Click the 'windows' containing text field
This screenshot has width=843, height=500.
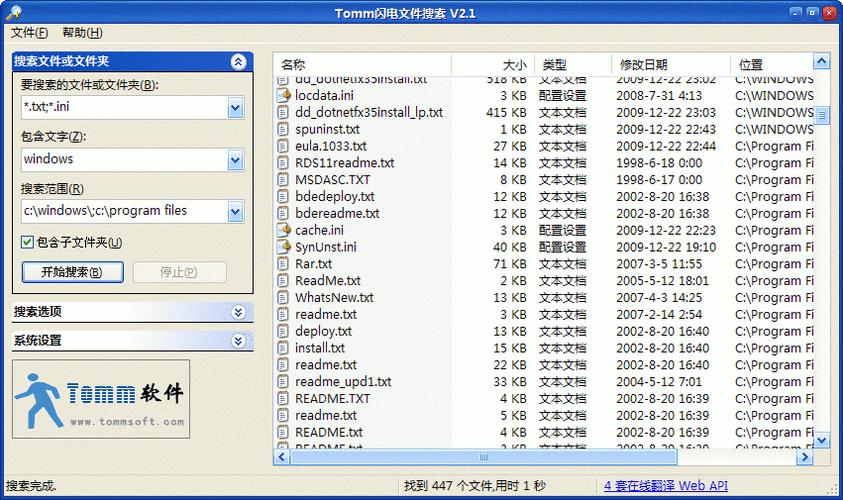click(125, 160)
